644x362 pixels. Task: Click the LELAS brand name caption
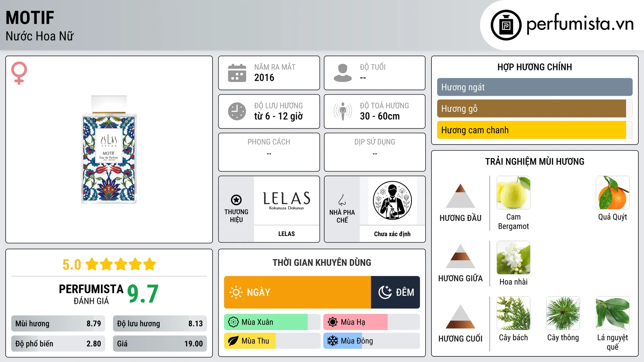pos(286,234)
